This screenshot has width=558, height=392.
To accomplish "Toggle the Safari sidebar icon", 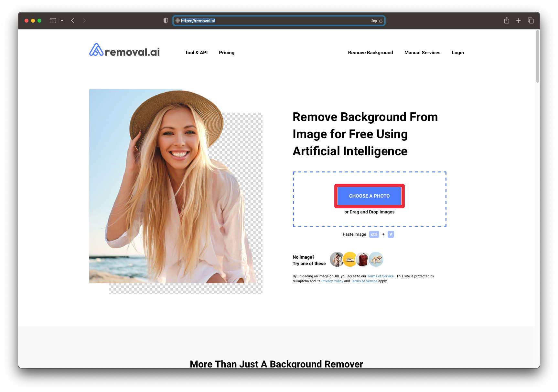I will point(53,21).
